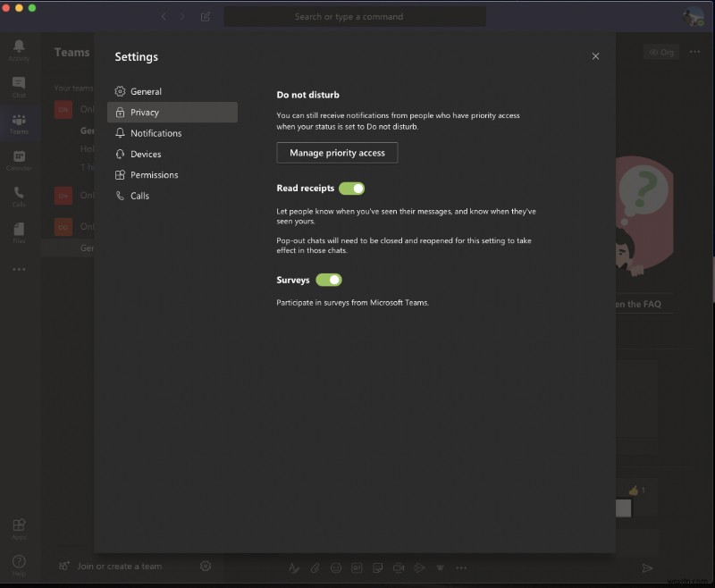Open the Help icon in sidebar
This screenshot has height=588, width=715.
coord(19,566)
